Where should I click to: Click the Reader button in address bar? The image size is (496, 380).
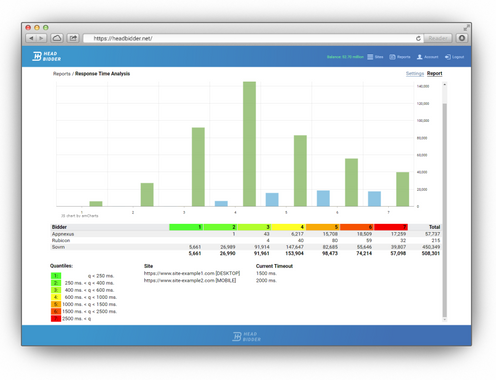[438, 38]
